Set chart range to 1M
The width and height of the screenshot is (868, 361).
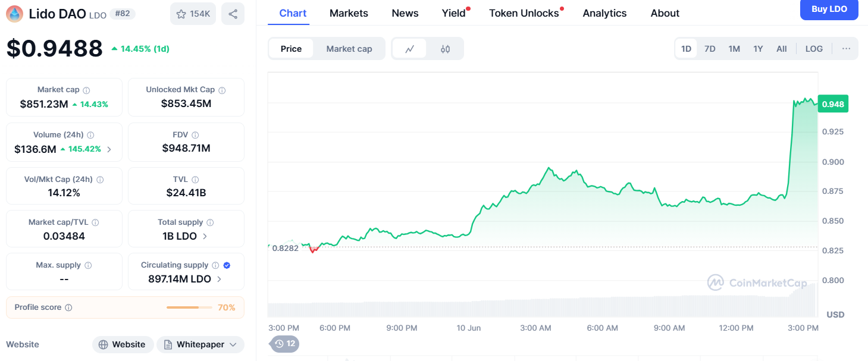734,49
